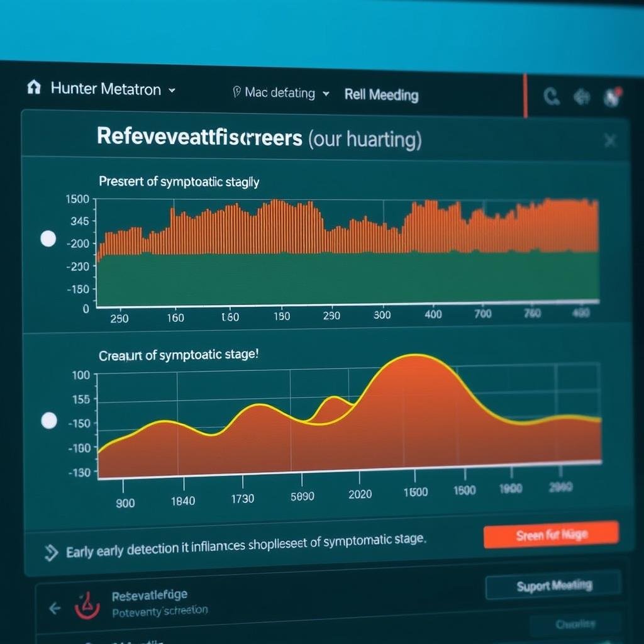Click the red alert icon beside Resevatlefdge

pos(87,603)
